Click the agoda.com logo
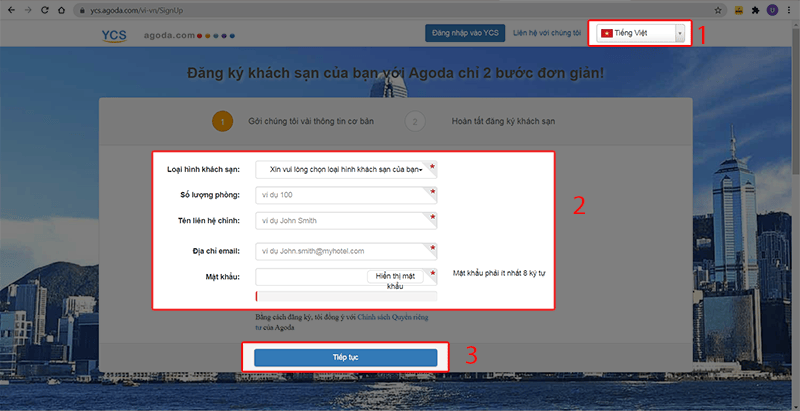The width and height of the screenshot is (800, 411). [189, 35]
